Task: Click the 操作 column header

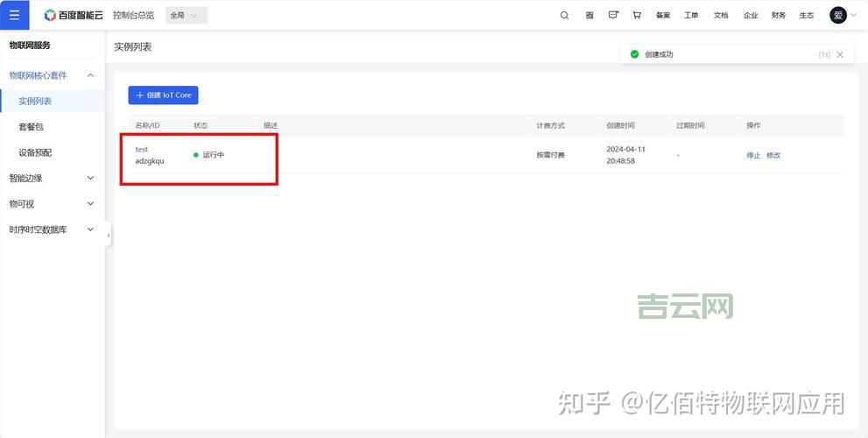Action: 753,125
